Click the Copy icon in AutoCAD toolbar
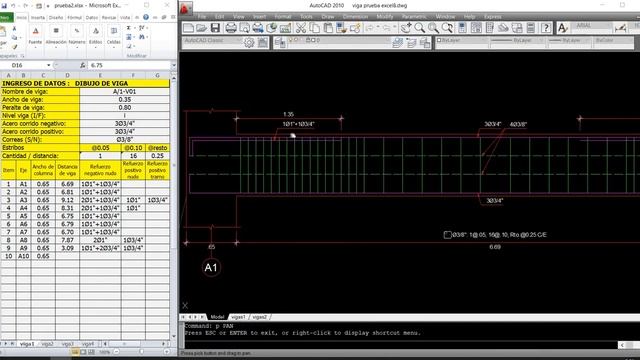The height and width of the screenshot is (360, 640). (315, 28)
